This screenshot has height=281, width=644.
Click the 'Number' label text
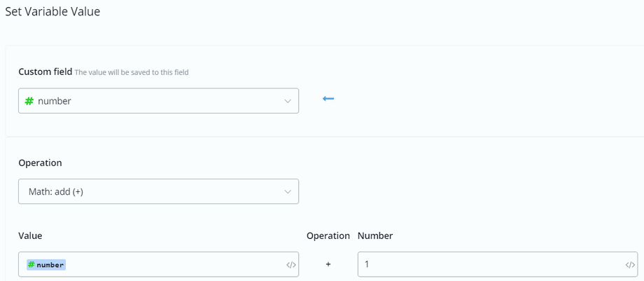(375, 235)
